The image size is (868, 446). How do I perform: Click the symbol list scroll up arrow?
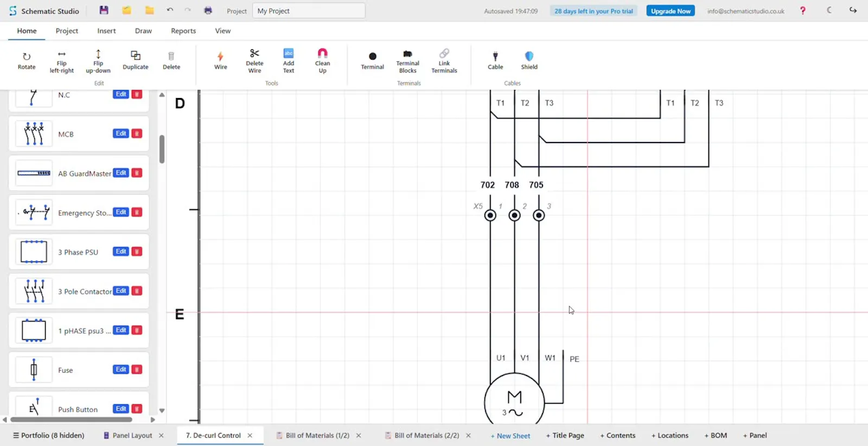point(162,95)
